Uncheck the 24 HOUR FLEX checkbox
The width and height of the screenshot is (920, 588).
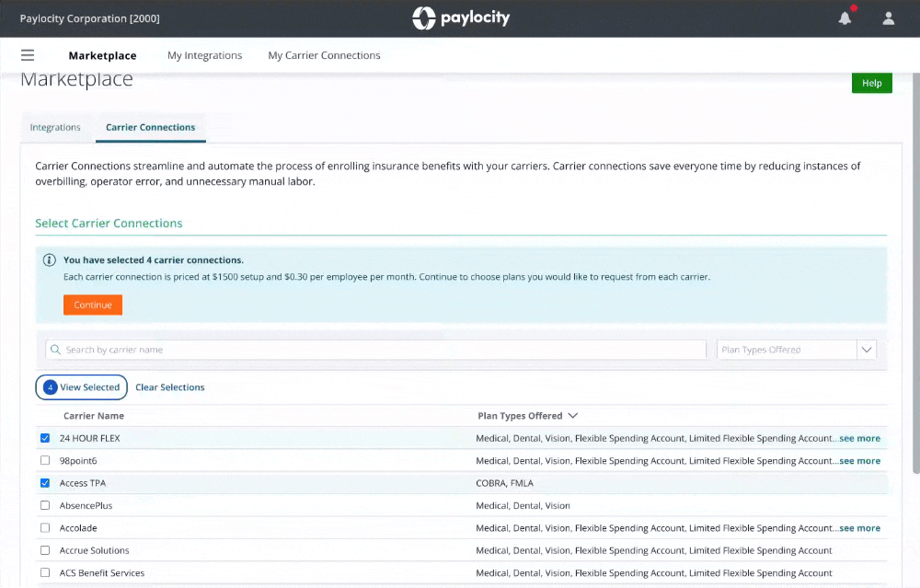click(x=45, y=438)
